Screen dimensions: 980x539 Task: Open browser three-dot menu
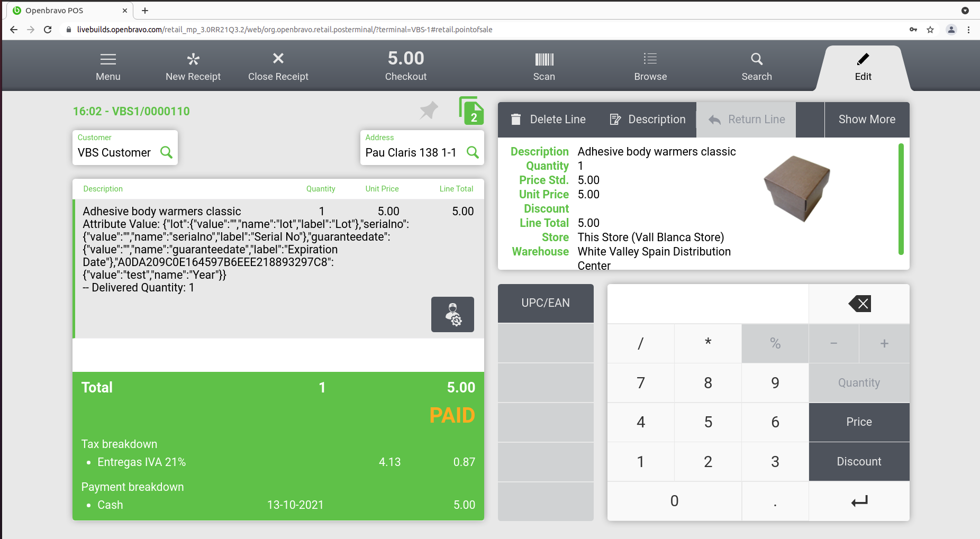[x=968, y=30]
